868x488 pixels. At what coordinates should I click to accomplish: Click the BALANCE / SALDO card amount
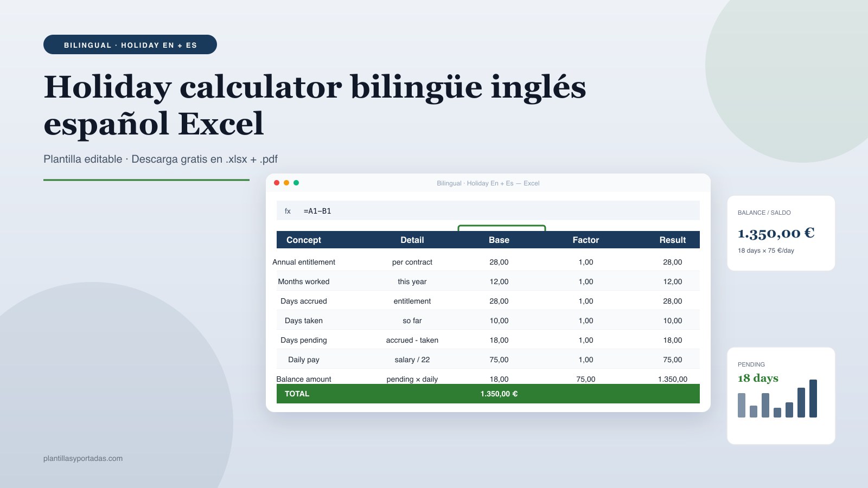[776, 233]
